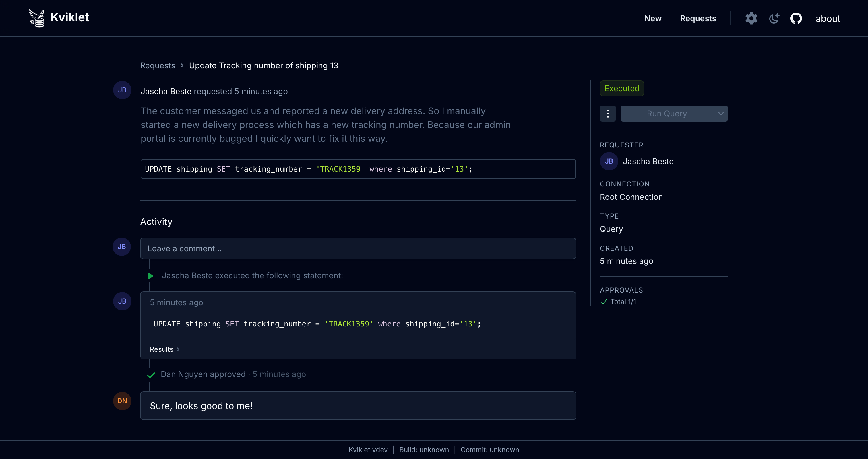Image resolution: width=868 pixels, height=459 pixels.
Task: Click the 'Query' type value
Action: tap(611, 229)
